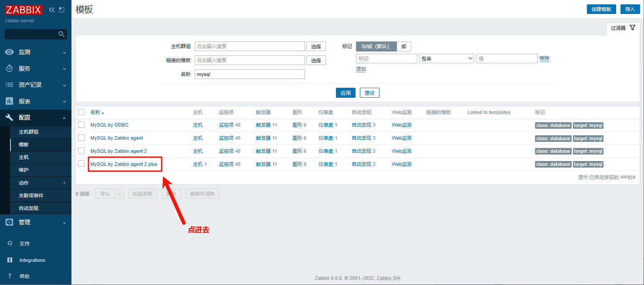
Task: Click the 应用 filter button
Action: click(x=346, y=93)
